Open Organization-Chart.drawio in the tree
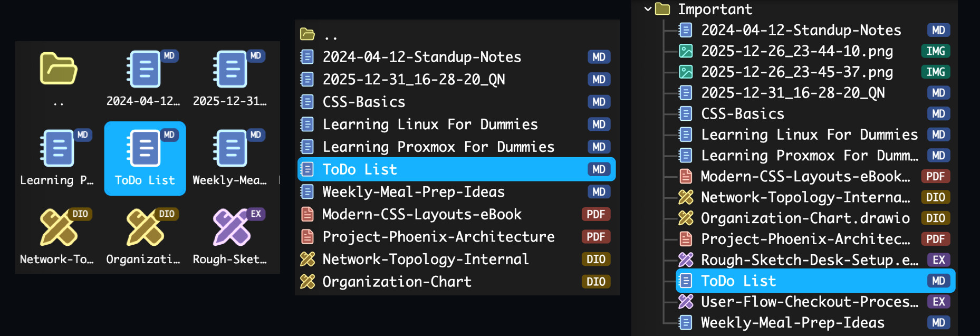The image size is (980, 336). click(804, 218)
